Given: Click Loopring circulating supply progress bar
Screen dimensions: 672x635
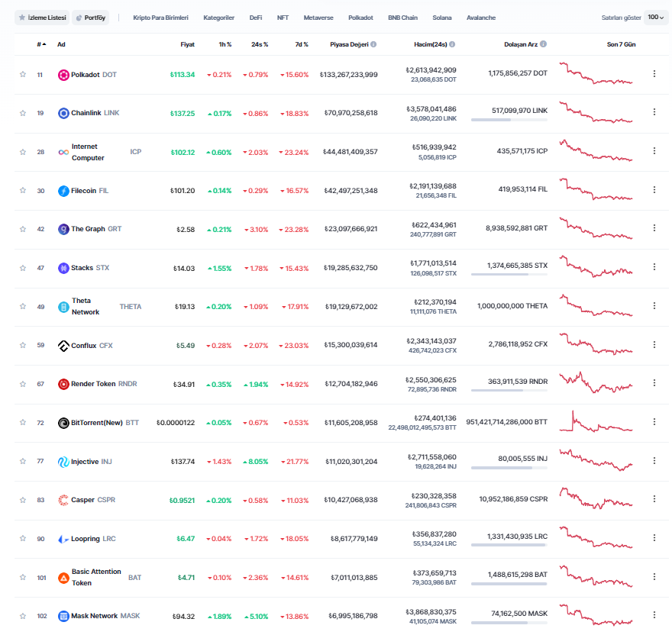Looking at the screenshot, I should tap(509, 545).
